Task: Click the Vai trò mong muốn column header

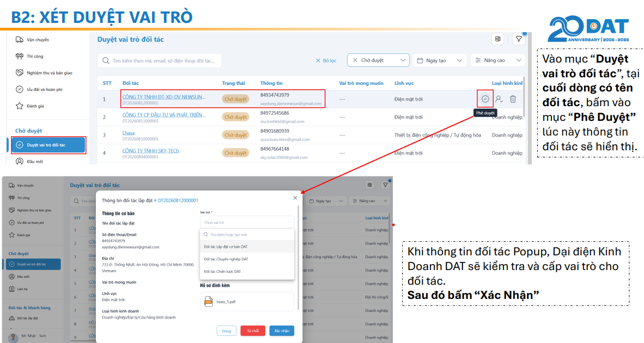Action: (361, 83)
